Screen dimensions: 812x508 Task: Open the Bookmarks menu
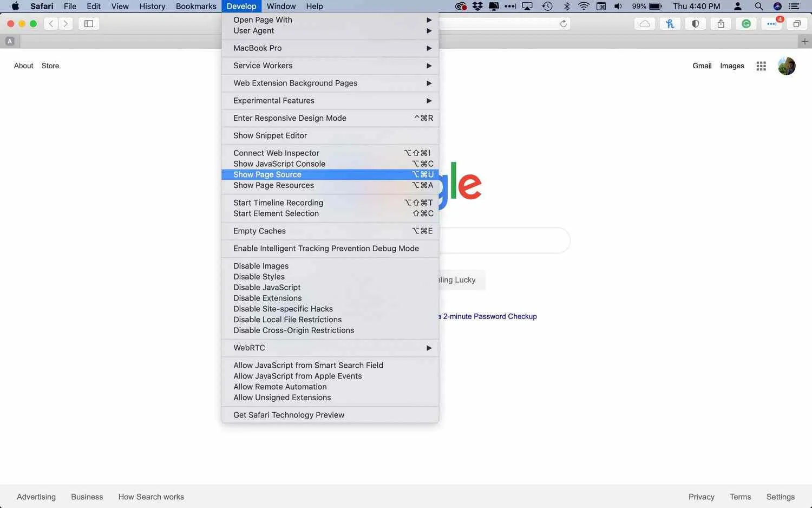click(196, 6)
